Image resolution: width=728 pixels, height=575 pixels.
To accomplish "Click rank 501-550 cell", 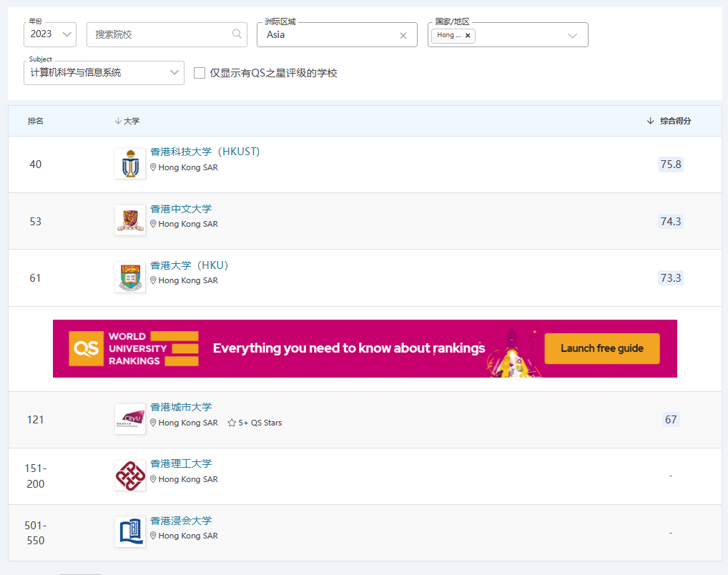I will (36, 533).
